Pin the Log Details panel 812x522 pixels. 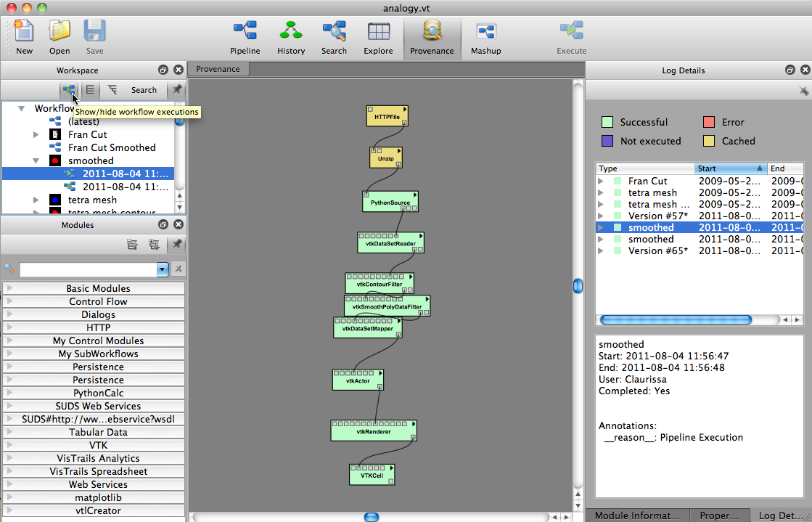[803, 91]
